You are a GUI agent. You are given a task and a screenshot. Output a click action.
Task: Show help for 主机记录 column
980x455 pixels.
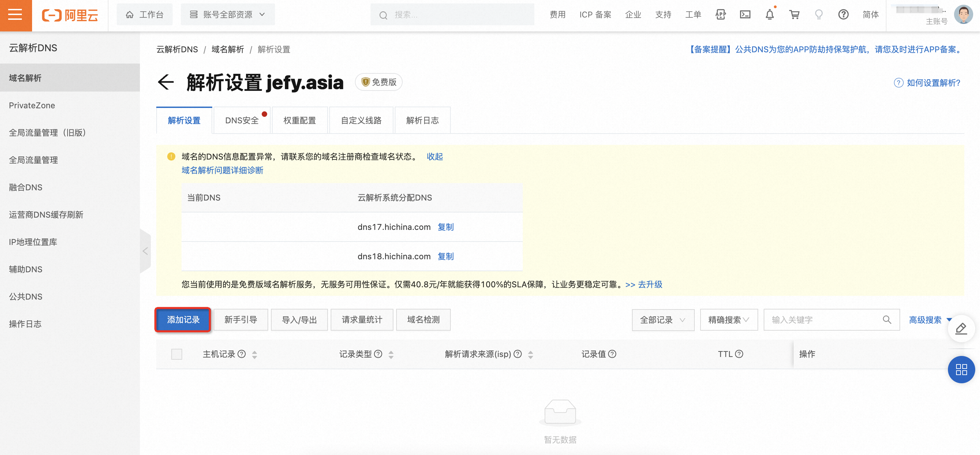click(x=242, y=354)
